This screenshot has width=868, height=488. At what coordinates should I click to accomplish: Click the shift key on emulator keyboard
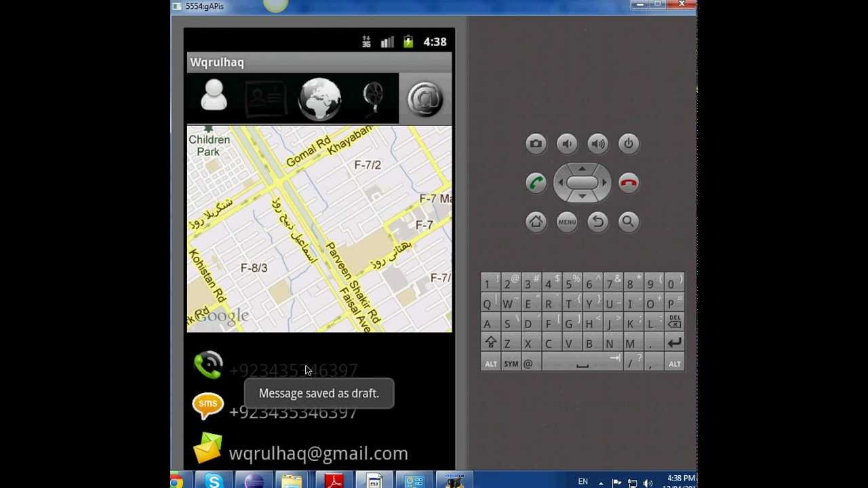pos(490,343)
